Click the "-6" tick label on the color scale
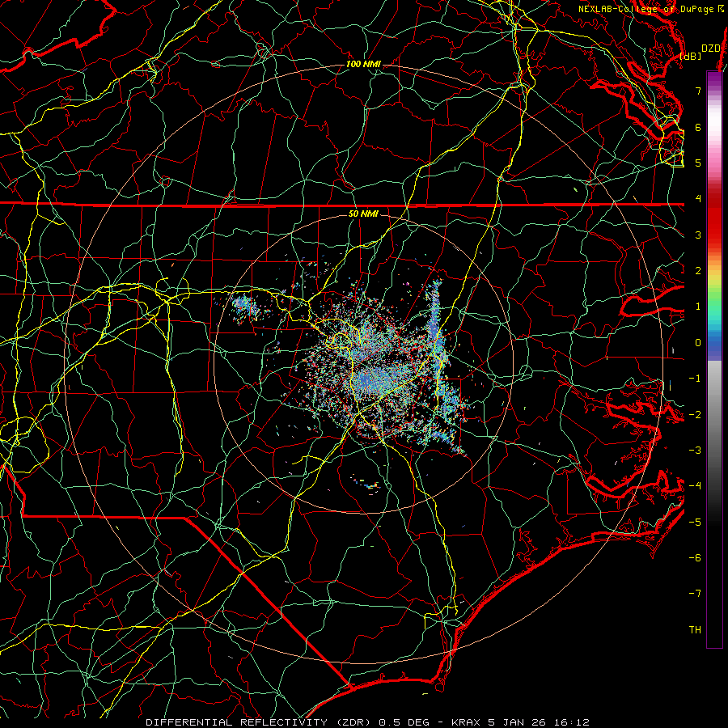Viewport: 728px width, 728px height. (695, 558)
